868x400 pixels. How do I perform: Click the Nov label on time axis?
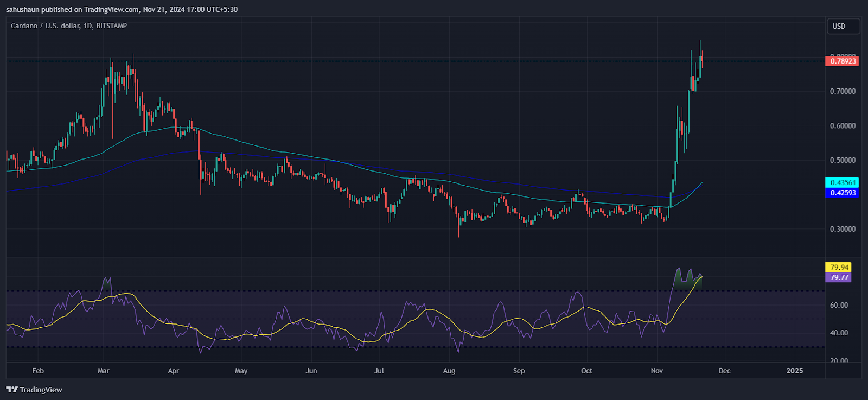656,371
